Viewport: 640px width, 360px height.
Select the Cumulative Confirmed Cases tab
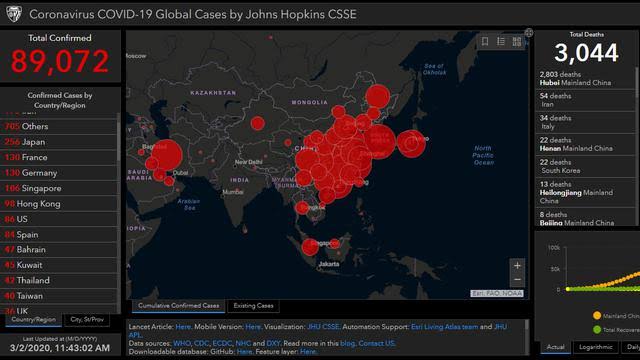coord(178,306)
